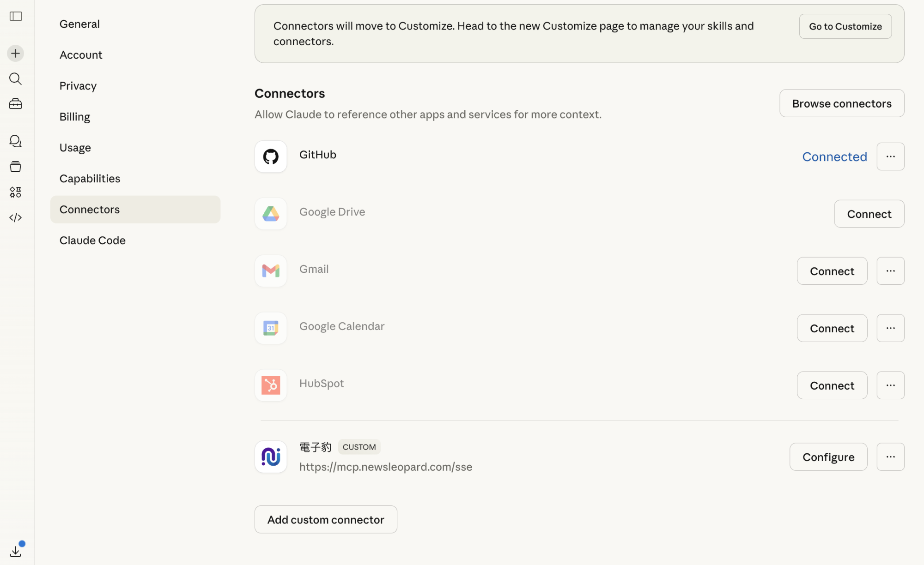Click the Browse connectors button
The height and width of the screenshot is (565, 924).
[841, 103]
